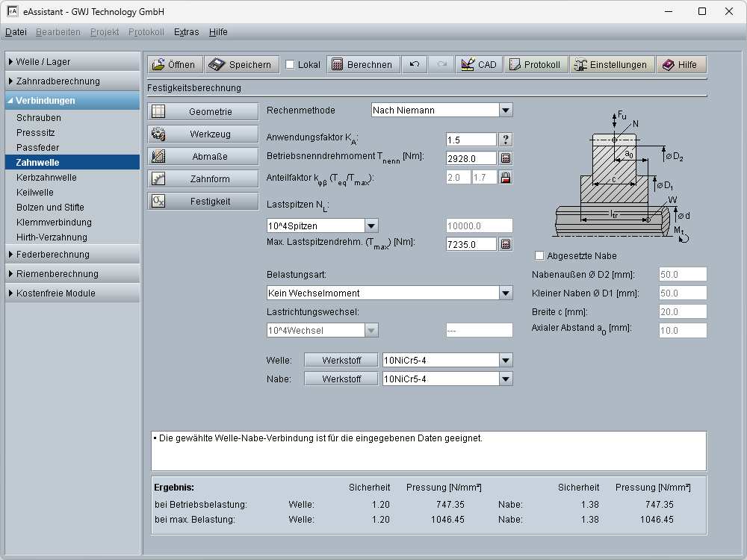Click the calculator icon next to Betriebsnenndrehmoment
Screen dimensions: 747x560
[506, 158]
